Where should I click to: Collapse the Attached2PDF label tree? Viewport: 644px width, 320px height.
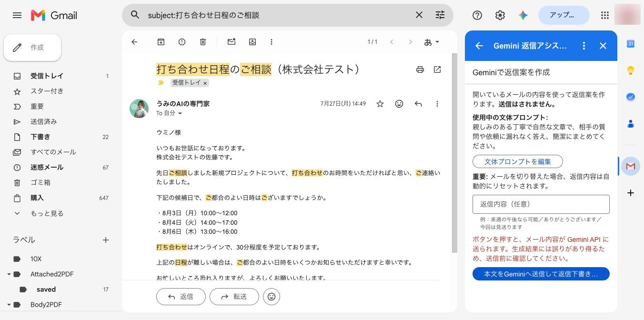coord(9,274)
